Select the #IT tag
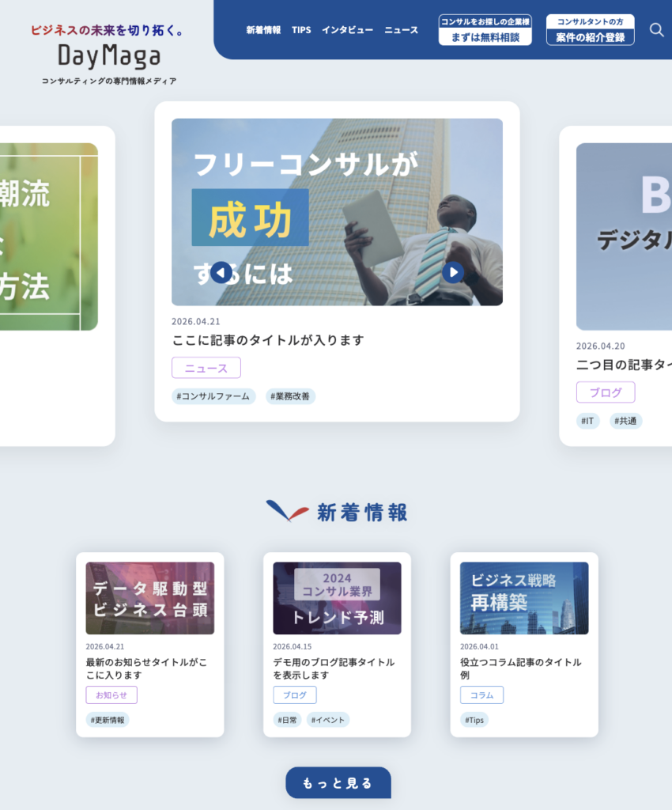Screen dimensions: 672x810 coord(588,421)
